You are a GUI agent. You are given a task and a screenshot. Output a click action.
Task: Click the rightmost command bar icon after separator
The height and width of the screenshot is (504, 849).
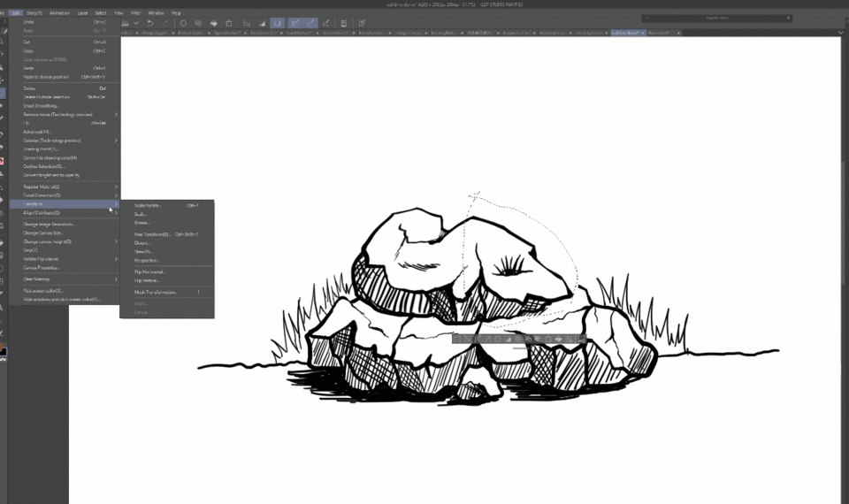(x=362, y=23)
